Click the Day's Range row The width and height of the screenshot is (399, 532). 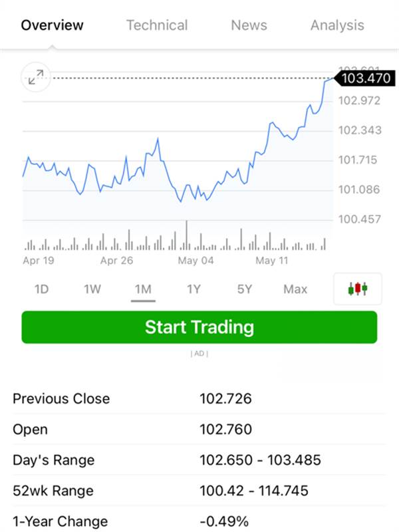pos(199,460)
